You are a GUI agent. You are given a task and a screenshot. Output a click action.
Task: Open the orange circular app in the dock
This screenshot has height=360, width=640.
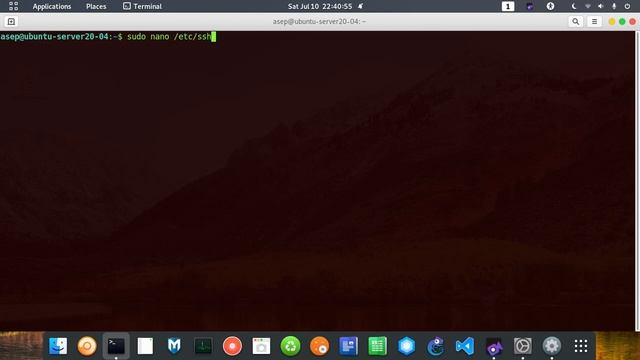[x=87, y=346]
